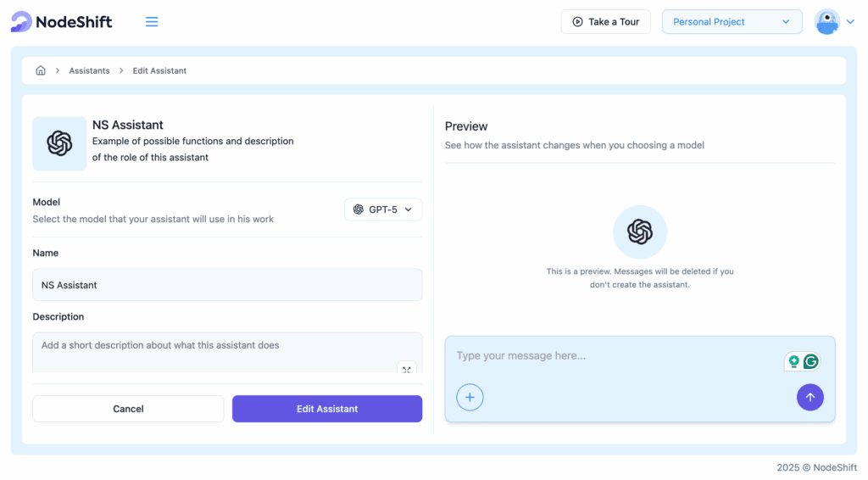This screenshot has height=480, width=868.
Task: Click the NS Assistant avatar icon
Action: (59, 143)
